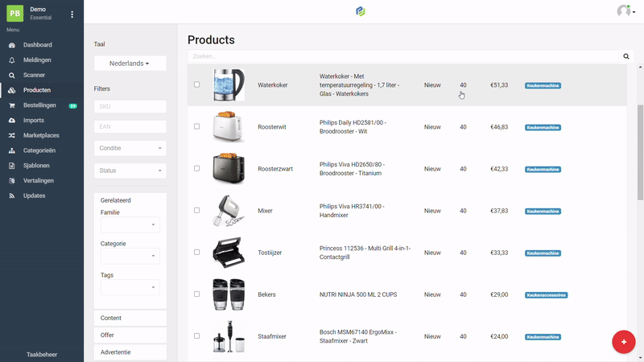644x362 pixels.
Task: Click the Bestellingen cart icon
Action: pos(11,105)
